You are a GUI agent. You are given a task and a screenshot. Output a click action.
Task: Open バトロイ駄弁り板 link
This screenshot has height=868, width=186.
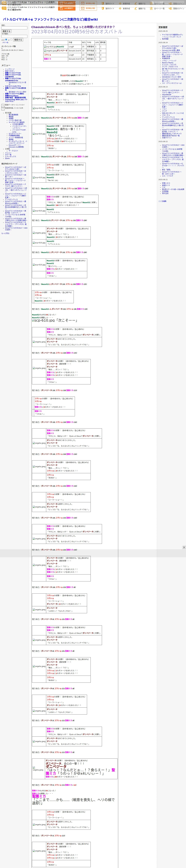click(15, 120)
